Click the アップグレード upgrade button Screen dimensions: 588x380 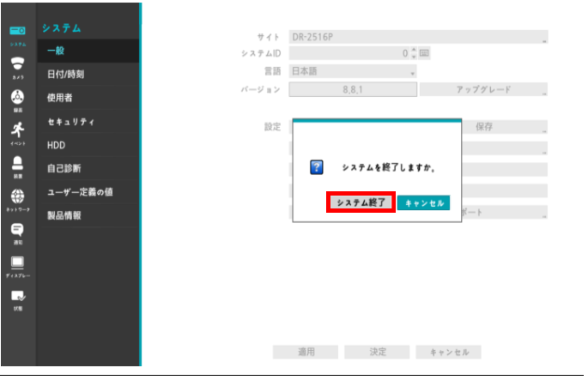coord(483,89)
